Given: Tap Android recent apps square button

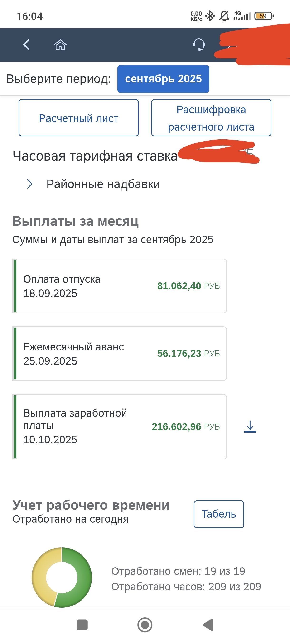Looking at the screenshot, I should tap(82, 625).
